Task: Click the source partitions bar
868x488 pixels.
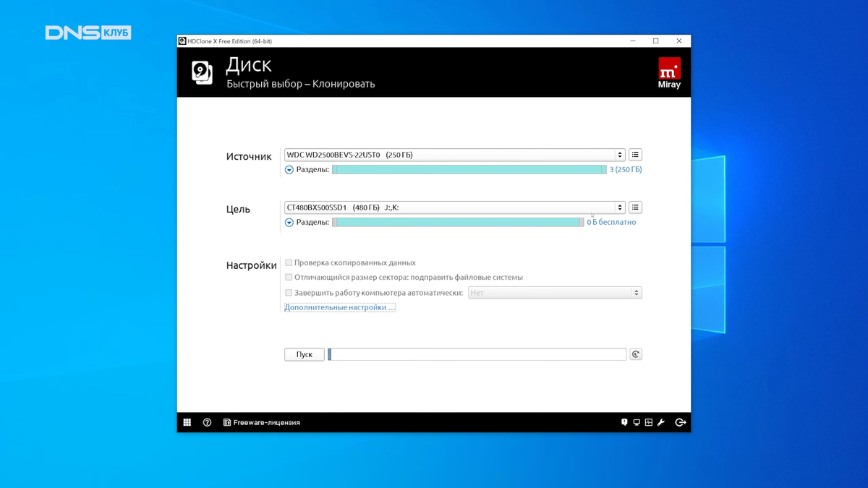Action: click(x=469, y=170)
